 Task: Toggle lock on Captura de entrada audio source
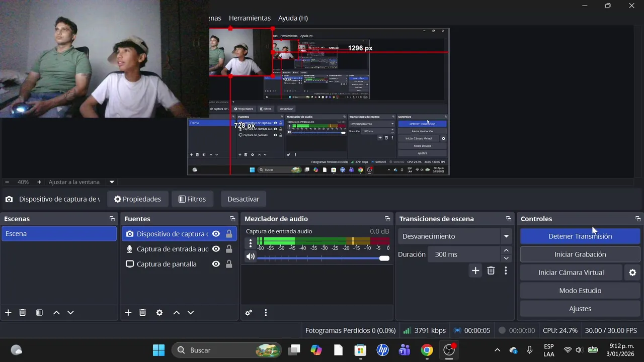point(229,249)
